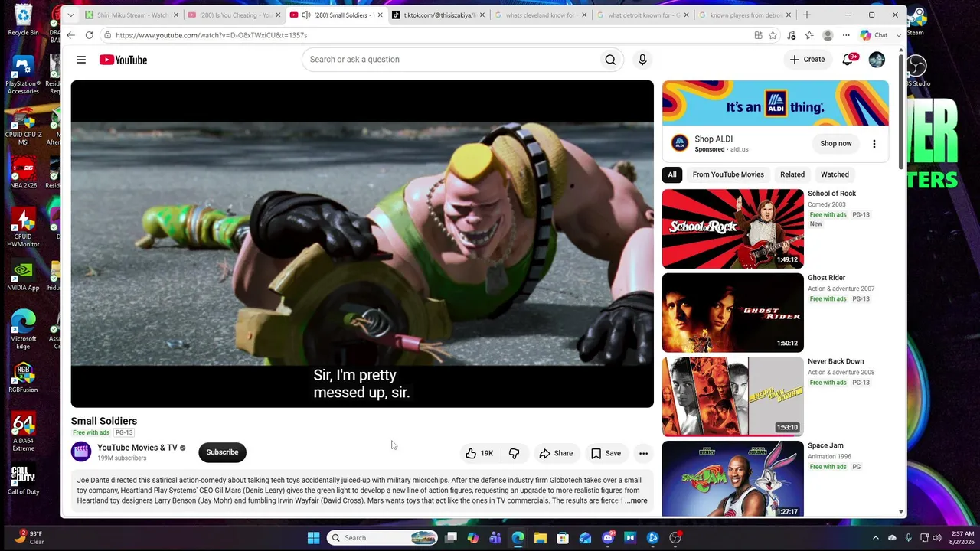Open the YouTube guide hamburger menu
This screenshot has height=551, width=980.
click(81, 60)
